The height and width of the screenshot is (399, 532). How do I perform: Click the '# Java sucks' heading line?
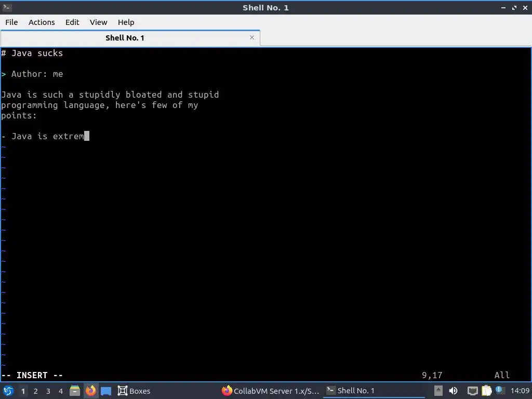[x=32, y=54]
